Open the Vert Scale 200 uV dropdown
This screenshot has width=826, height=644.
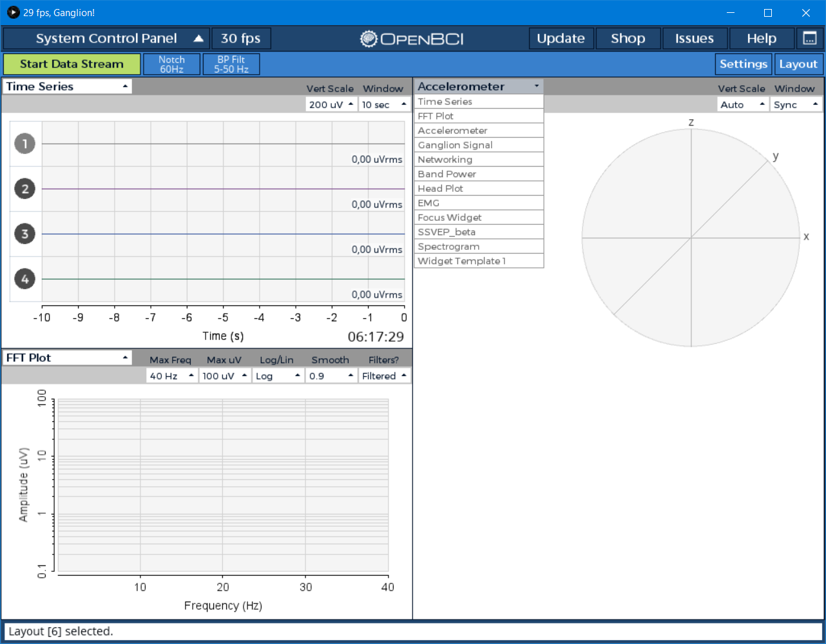[331, 104]
